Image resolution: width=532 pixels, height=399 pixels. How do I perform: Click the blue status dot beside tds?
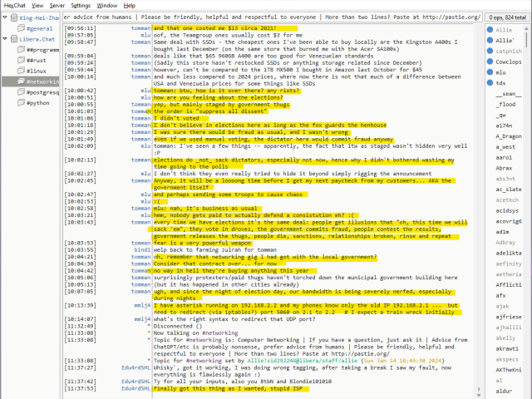(x=489, y=83)
